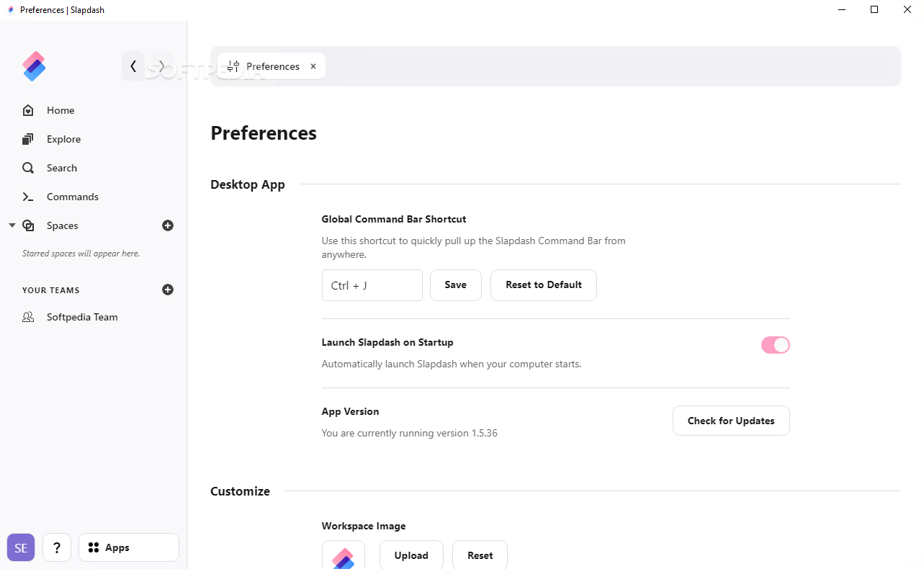Click the Slapdash logo in the sidebar
This screenshot has width=924, height=569.
[34, 66]
